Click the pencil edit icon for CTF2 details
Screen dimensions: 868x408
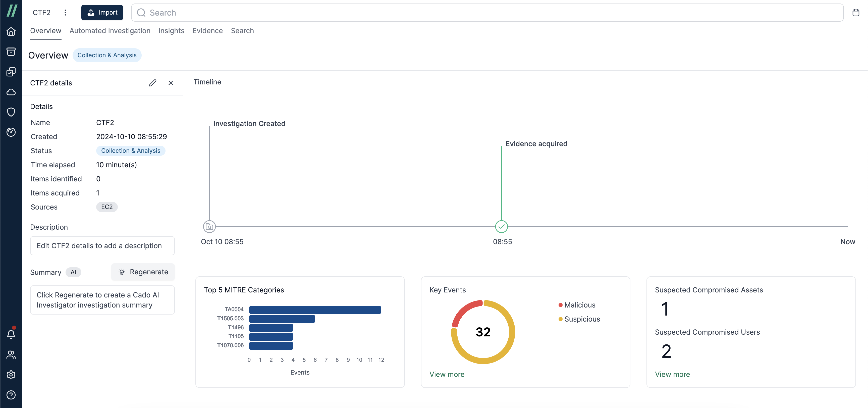tap(153, 83)
